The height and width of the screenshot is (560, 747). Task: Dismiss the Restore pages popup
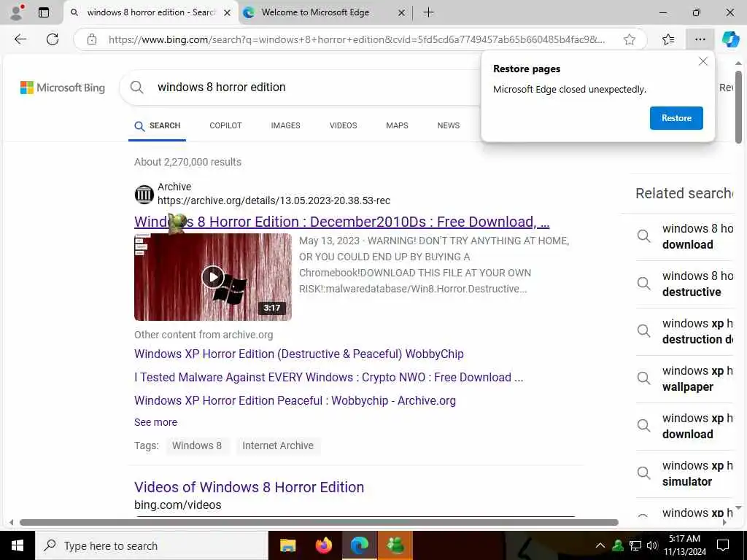coord(703,61)
